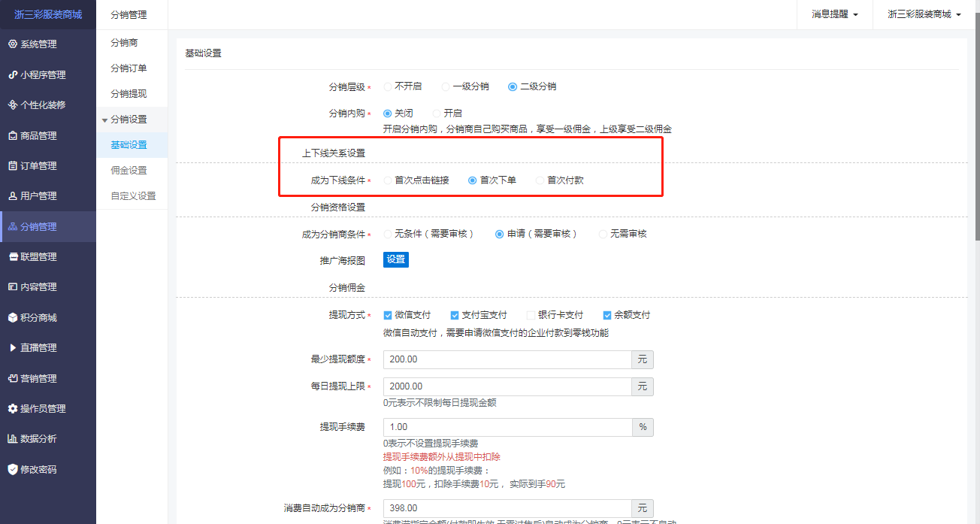Click the 数据分析 chart icon

coord(12,438)
